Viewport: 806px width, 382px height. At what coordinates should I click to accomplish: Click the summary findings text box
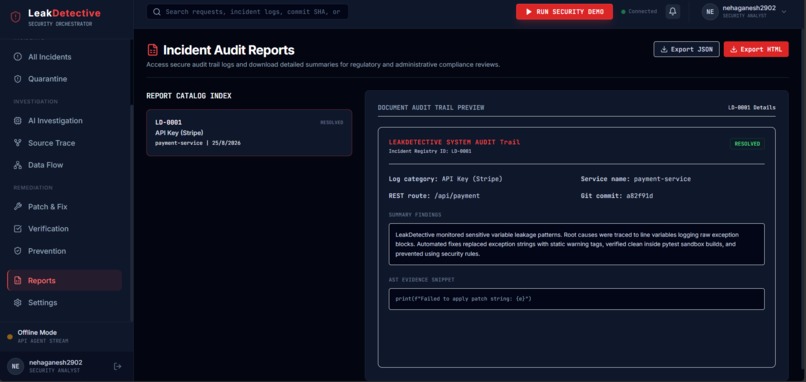[x=576, y=244]
